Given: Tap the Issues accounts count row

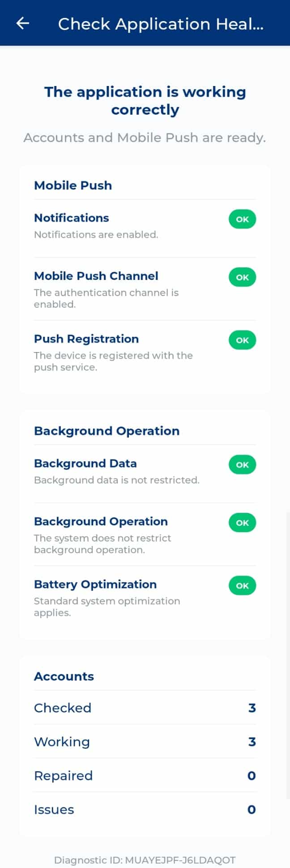Looking at the screenshot, I should tap(145, 810).
